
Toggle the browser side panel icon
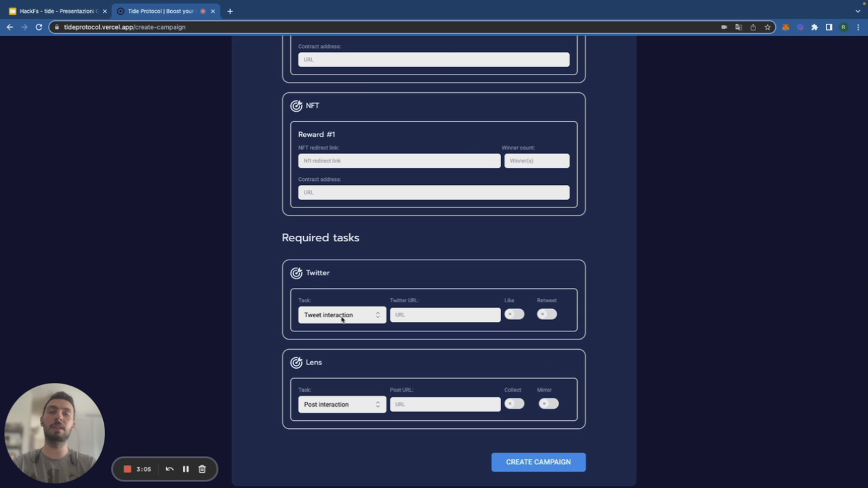[x=829, y=27]
